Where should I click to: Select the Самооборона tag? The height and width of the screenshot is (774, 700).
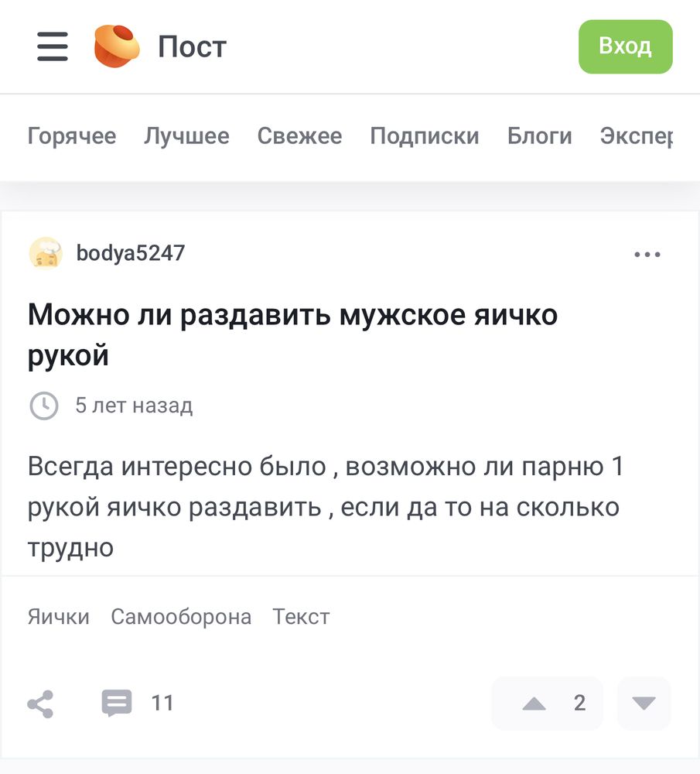181,617
